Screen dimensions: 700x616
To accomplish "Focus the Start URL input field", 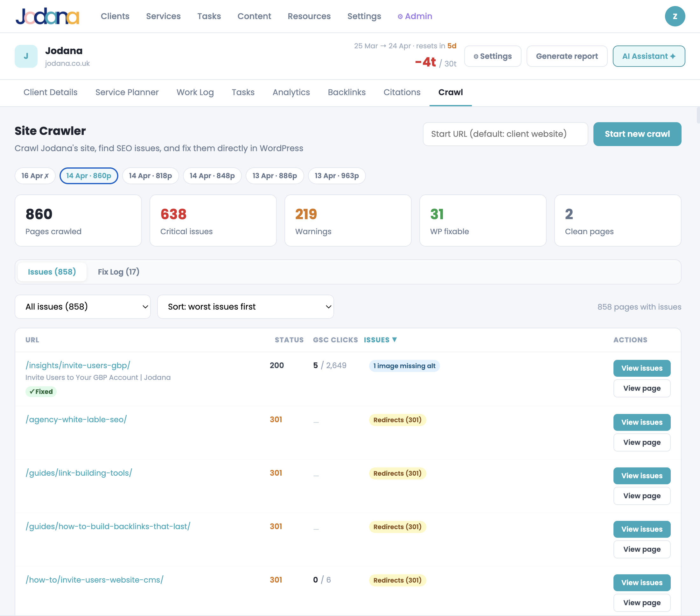I will 505,134.
